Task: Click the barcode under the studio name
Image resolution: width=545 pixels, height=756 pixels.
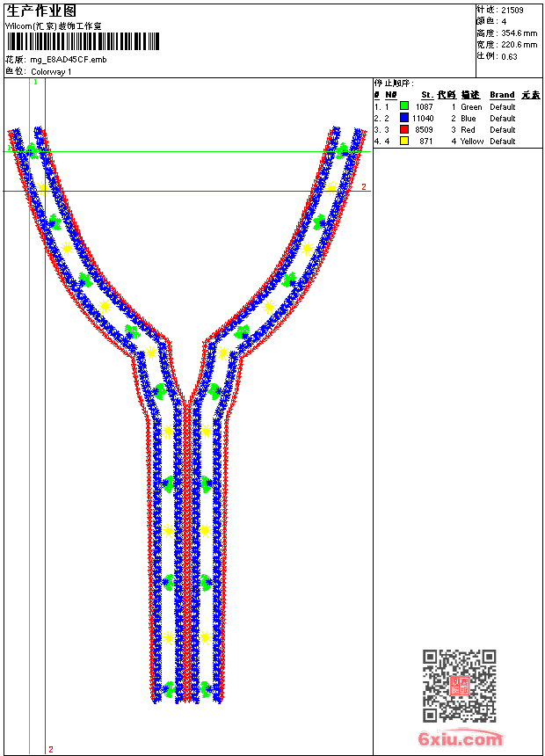Action: [x=83, y=41]
